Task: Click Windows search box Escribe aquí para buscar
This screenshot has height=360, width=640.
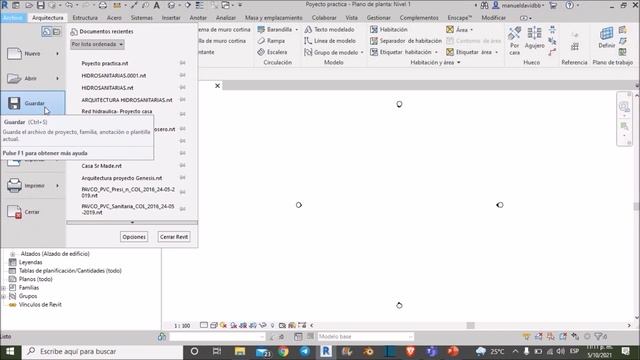Action: pyautogui.click(x=103, y=351)
